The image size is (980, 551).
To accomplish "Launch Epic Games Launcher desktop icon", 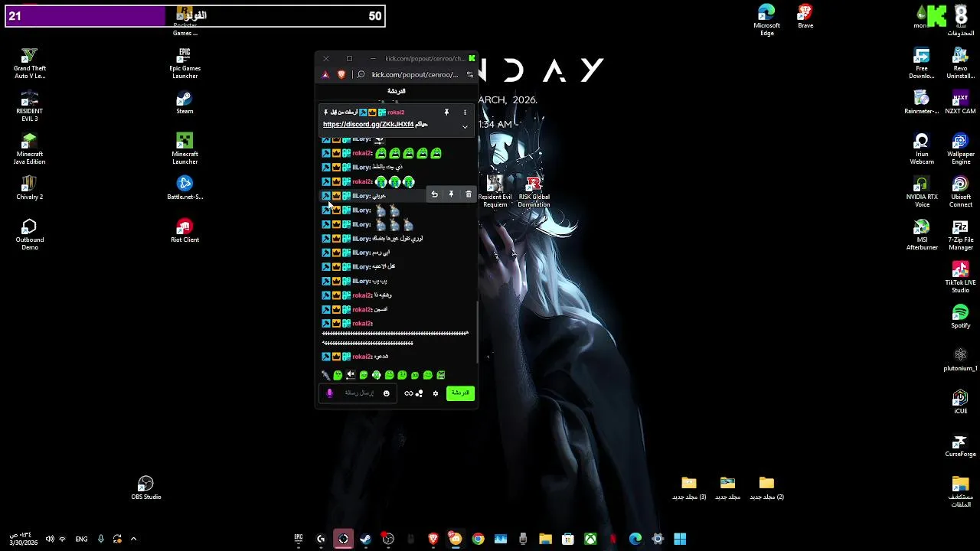I will (x=185, y=64).
